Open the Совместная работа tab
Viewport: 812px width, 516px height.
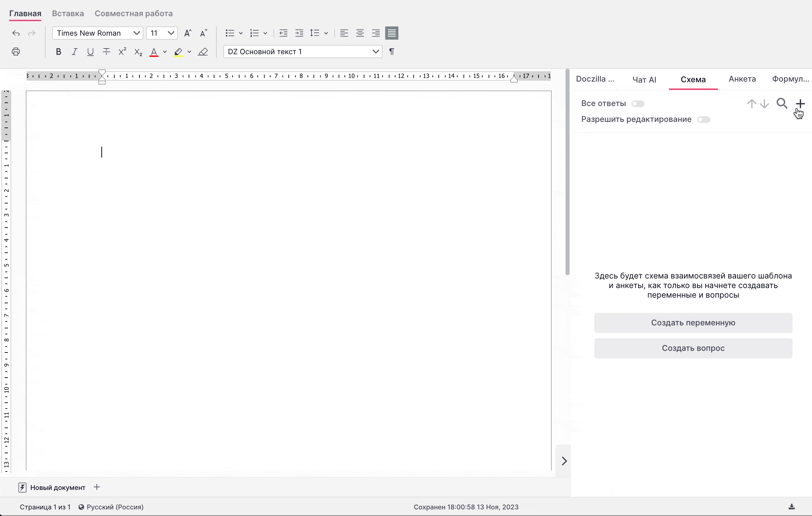[x=133, y=14]
